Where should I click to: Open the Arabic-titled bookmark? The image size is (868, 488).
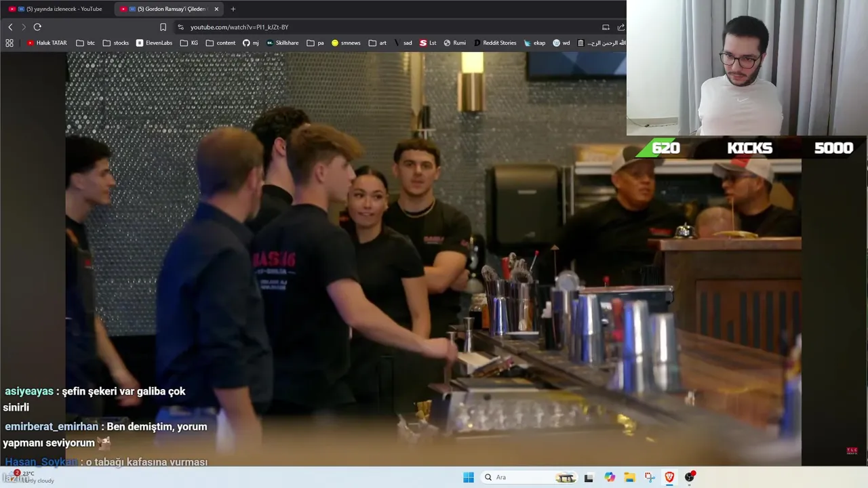coord(601,43)
